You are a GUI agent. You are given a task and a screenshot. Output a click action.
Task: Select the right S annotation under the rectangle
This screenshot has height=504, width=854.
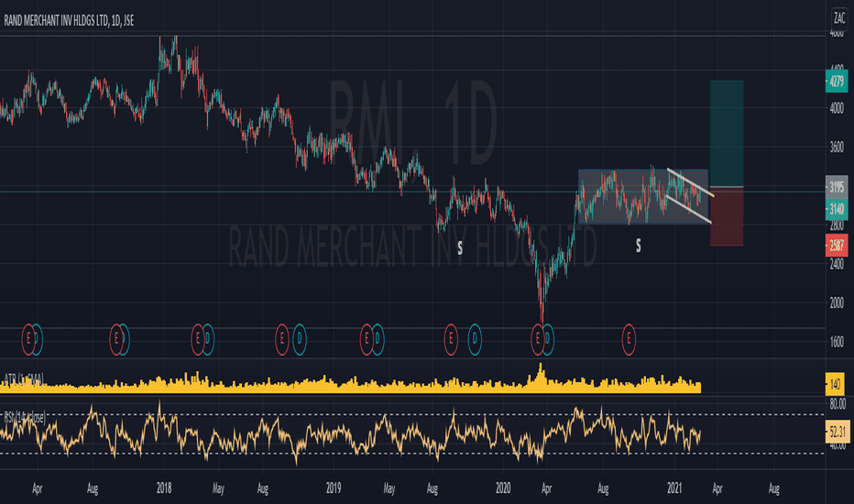click(x=639, y=246)
